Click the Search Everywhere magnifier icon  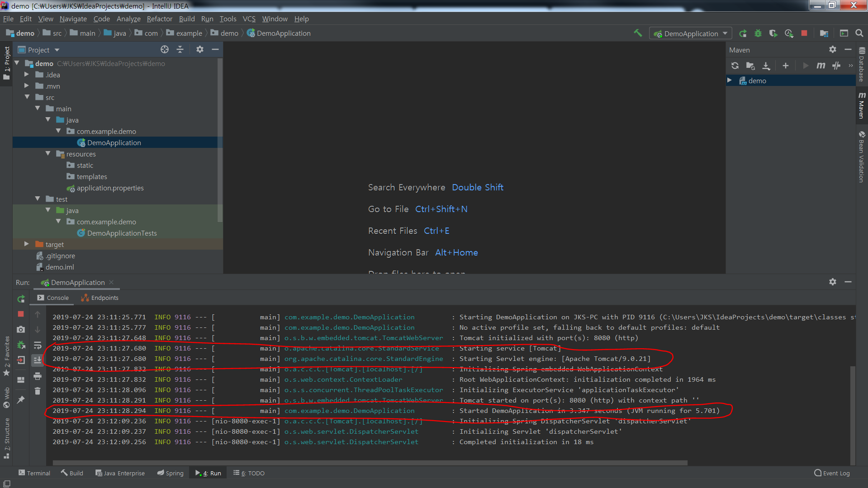coord(859,33)
